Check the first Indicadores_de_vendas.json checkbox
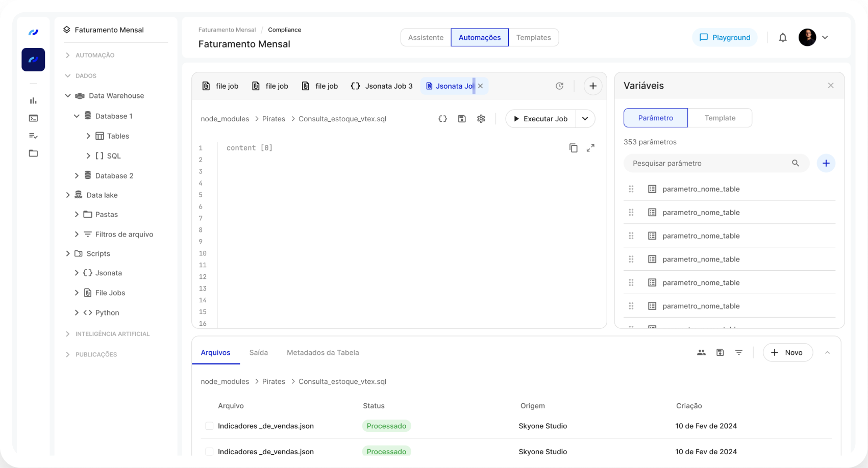This screenshot has width=868, height=468. 209,426
